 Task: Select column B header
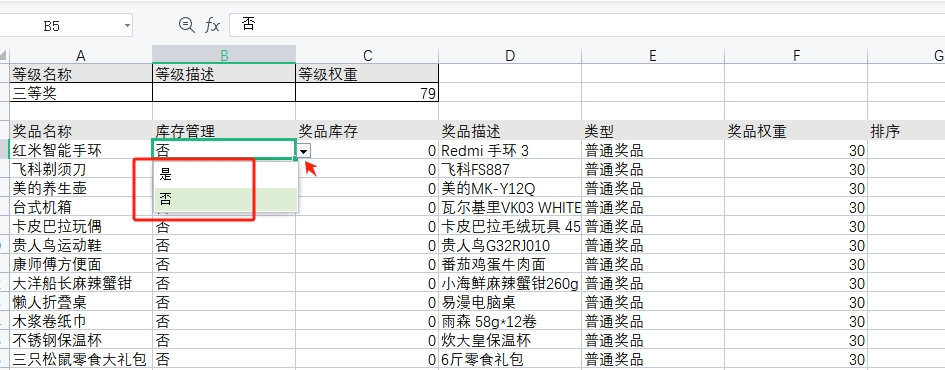click(224, 55)
